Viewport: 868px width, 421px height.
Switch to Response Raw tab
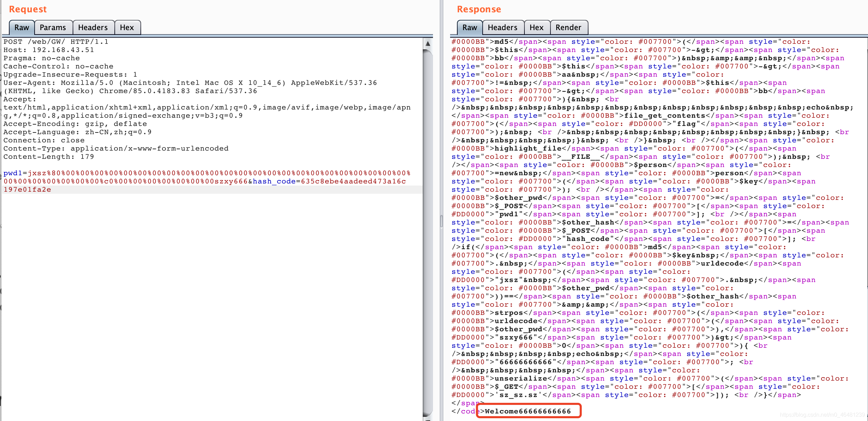tap(470, 27)
